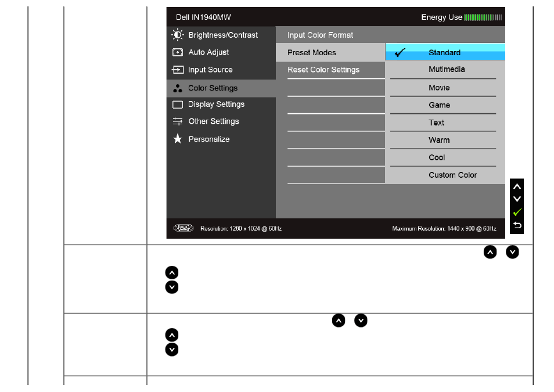554x392 pixels.
Task: Click the Brightness/Contrast sun icon
Action: coord(177,35)
